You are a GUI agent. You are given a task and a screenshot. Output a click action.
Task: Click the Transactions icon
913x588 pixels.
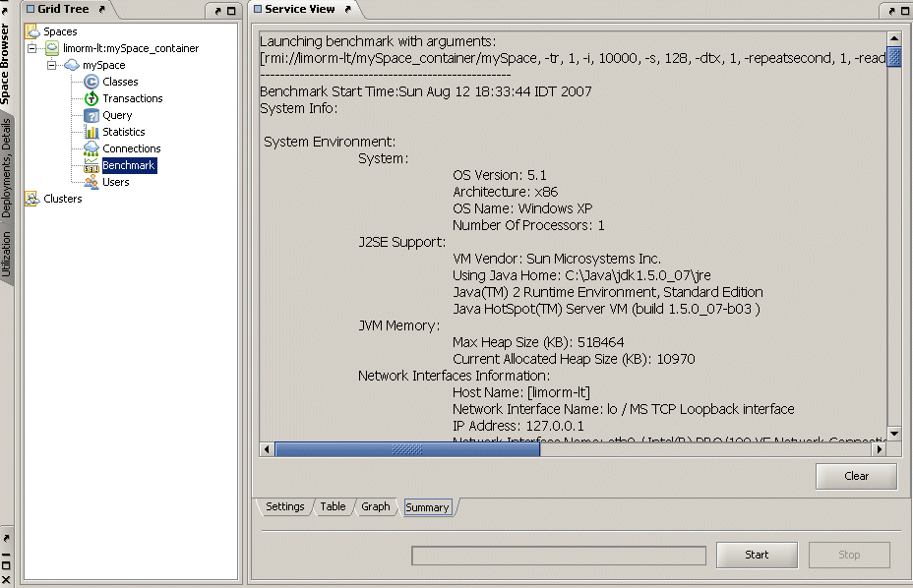(x=91, y=98)
